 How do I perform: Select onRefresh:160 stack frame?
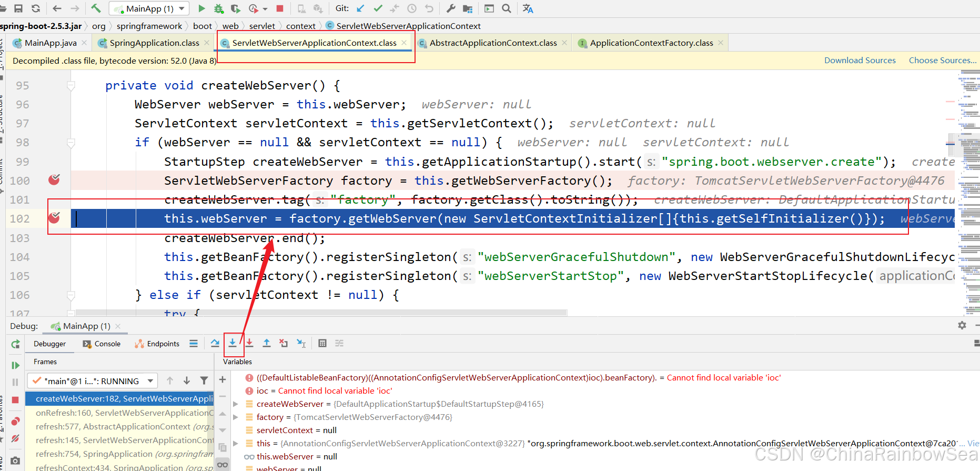click(x=122, y=413)
